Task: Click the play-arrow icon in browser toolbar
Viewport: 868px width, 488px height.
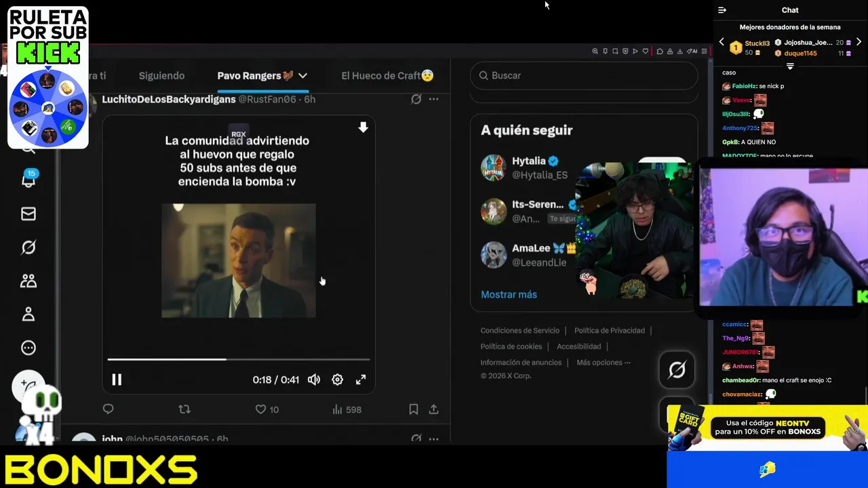Action: [x=635, y=51]
